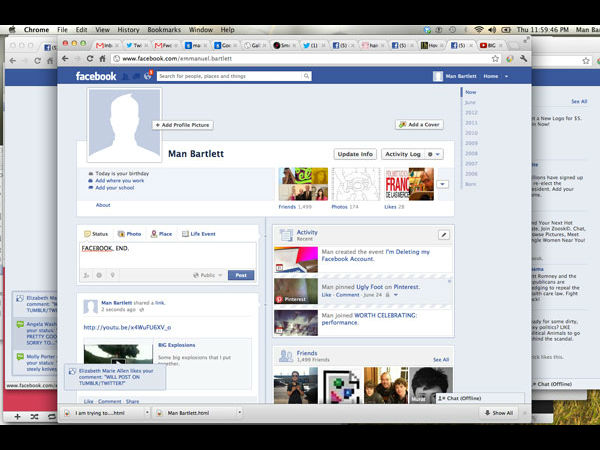The width and height of the screenshot is (600, 450).
Task: Tag people icon in status composer
Action: 86,275
